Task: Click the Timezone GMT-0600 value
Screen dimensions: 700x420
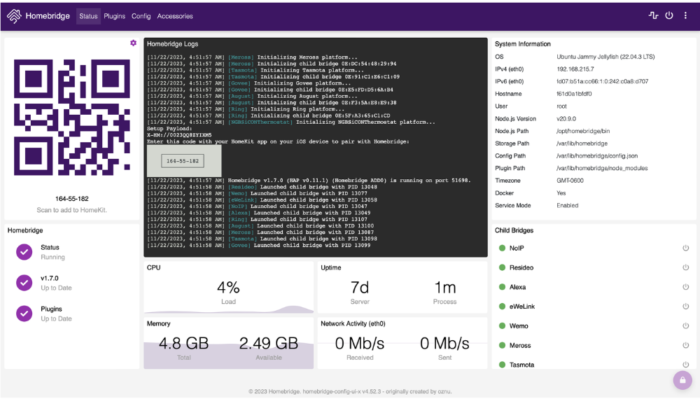Action: click(570, 181)
